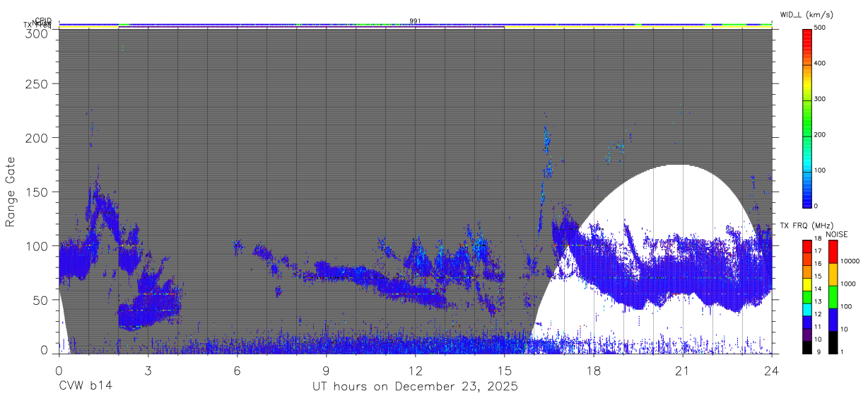Click the y-axis tick label 150
This screenshot has width=868, height=401.
click(37, 192)
